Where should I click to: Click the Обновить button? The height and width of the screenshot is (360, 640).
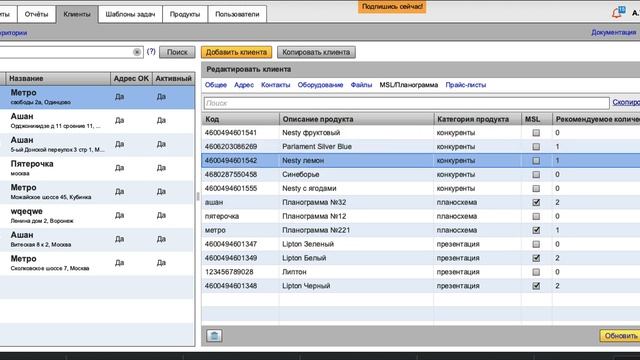click(x=620, y=336)
